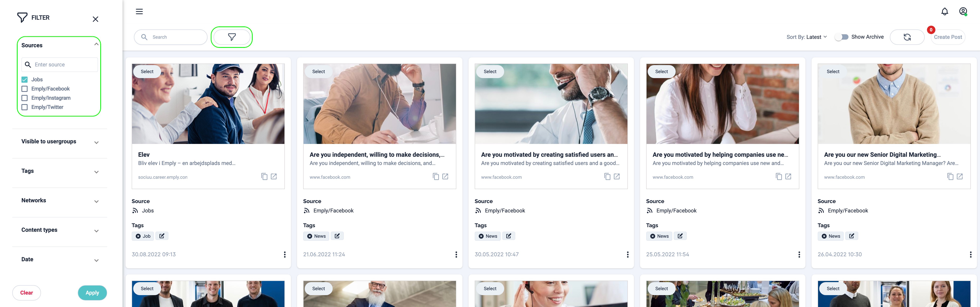This screenshot has width=980, height=307.
Task: Expand the Content types filter section
Action: click(x=60, y=230)
